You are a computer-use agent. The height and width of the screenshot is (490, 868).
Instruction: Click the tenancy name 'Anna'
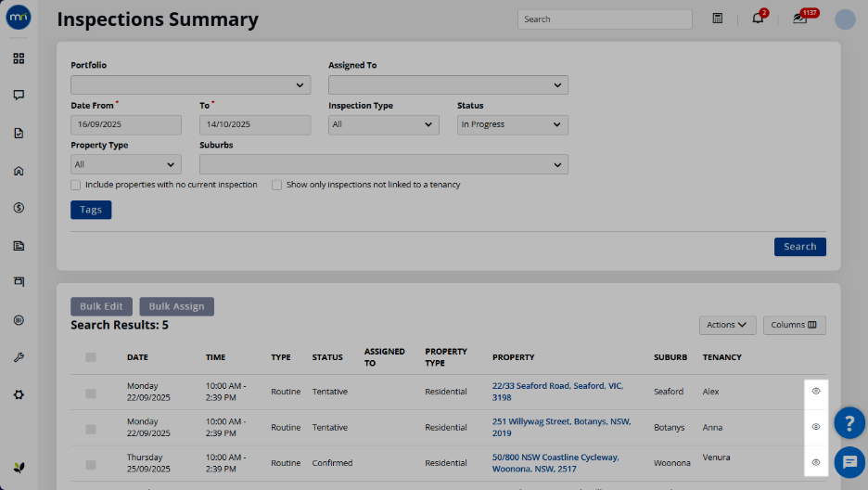click(712, 428)
